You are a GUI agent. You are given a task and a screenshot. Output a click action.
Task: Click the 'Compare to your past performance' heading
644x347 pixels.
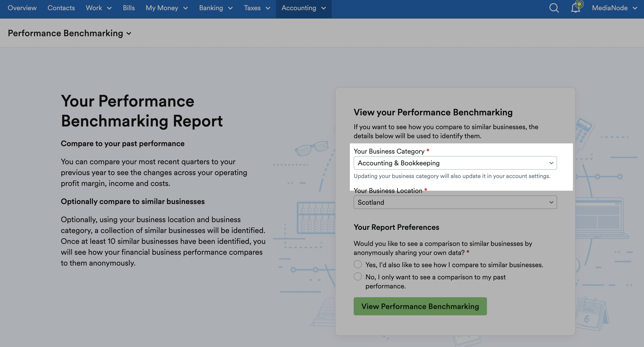(122, 143)
